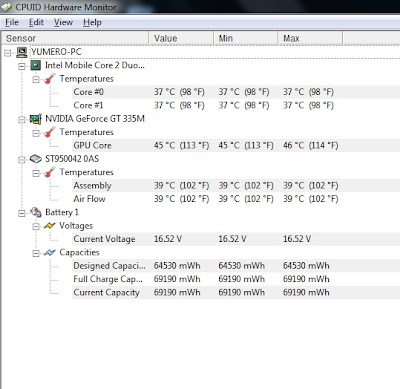Select the ST950042 0AS label
The height and width of the screenshot is (389, 400).
pos(72,159)
